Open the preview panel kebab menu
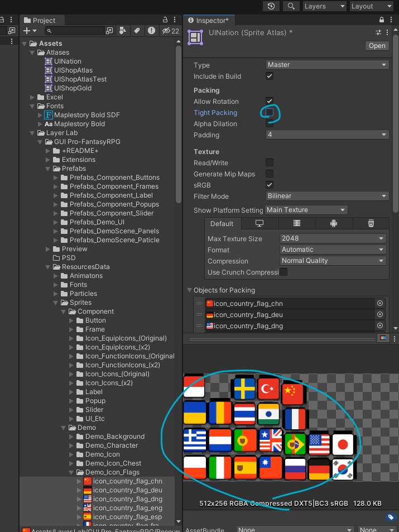 pos(394,338)
